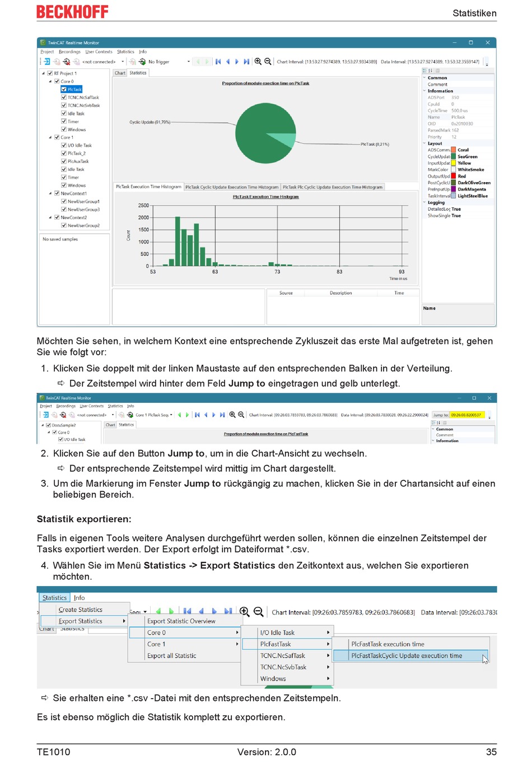532x767 pixels.
Task: Select PlcTask Plc Cyclic Update Execution Time Histogram tab
Action: click(333, 187)
